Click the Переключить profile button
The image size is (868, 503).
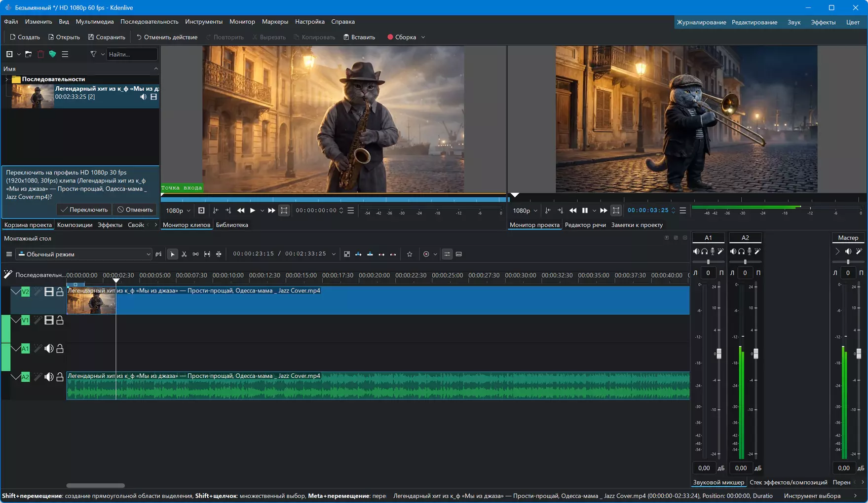click(x=84, y=210)
